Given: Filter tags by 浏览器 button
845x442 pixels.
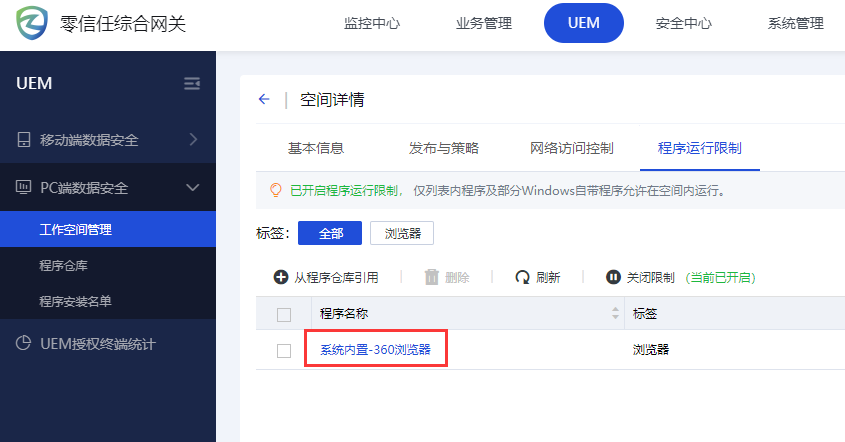Looking at the screenshot, I should [x=402, y=233].
